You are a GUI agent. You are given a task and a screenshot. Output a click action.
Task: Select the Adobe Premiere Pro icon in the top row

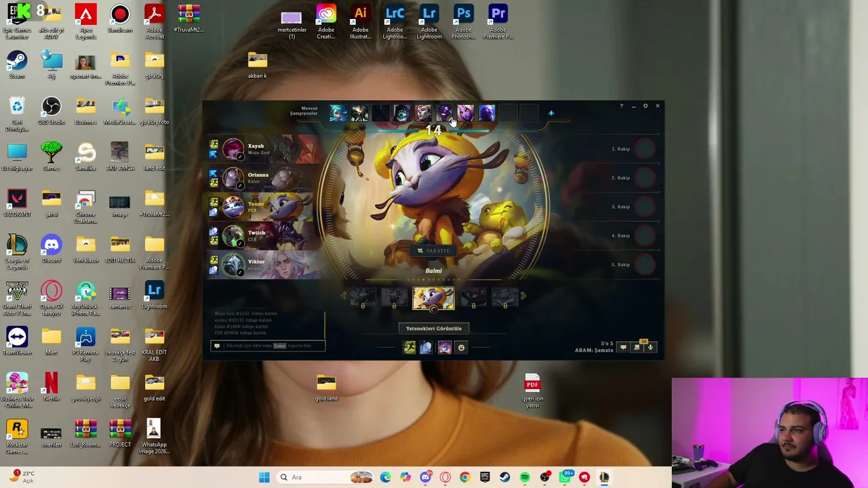pos(498,22)
